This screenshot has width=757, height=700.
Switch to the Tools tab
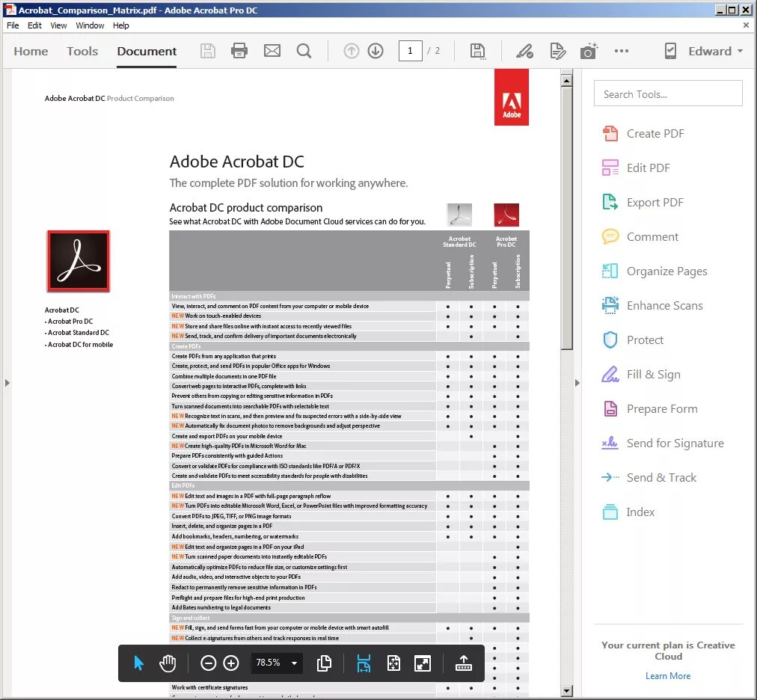click(x=82, y=51)
